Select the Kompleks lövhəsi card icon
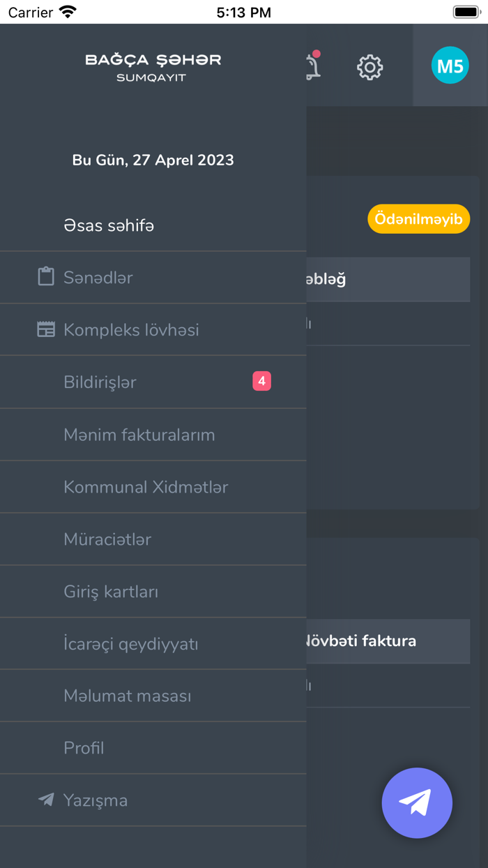The width and height of the screenshot is (488, 868). click(46, 329)
